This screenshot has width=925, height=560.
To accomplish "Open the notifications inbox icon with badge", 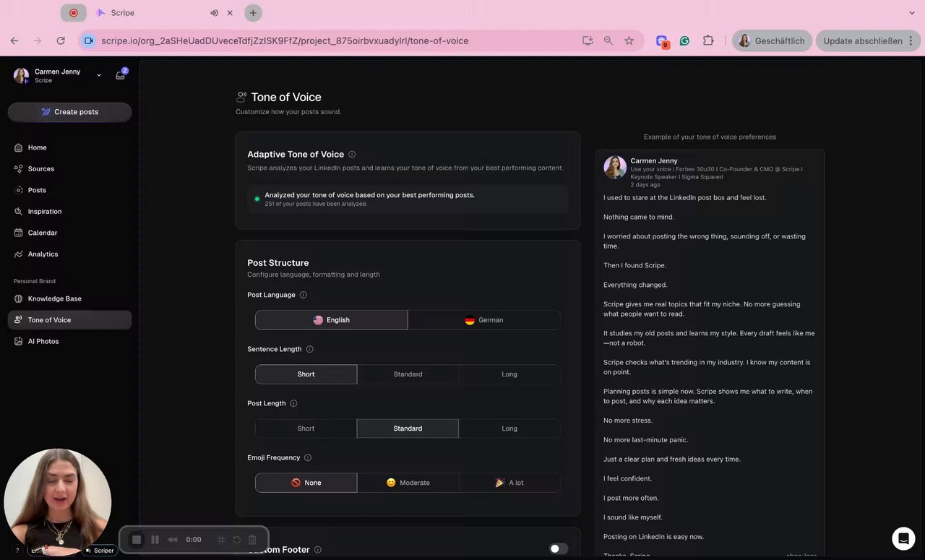I will (x=121, y=75).
